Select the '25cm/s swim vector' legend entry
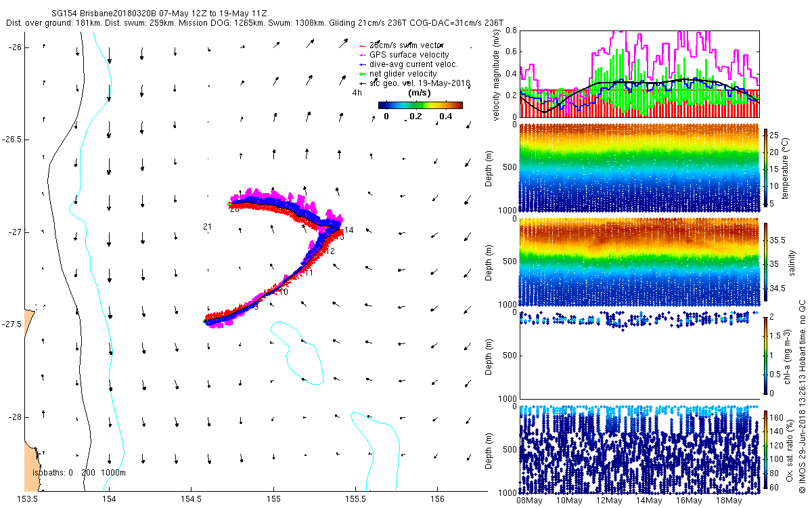Image resolution: width=812 pixels, height=508 pixels. (401, 45)
